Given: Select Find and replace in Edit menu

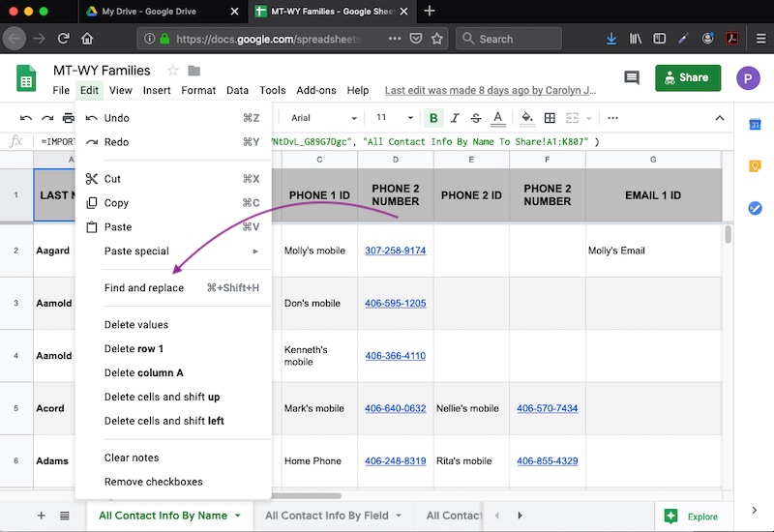Looking at the screenshot, I should [173, 287].
